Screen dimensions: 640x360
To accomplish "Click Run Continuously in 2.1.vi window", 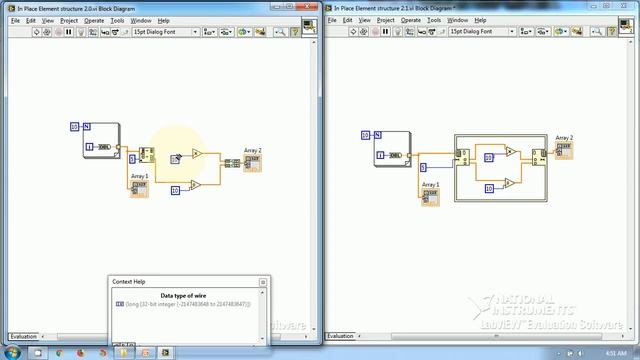I will (364, 31).
